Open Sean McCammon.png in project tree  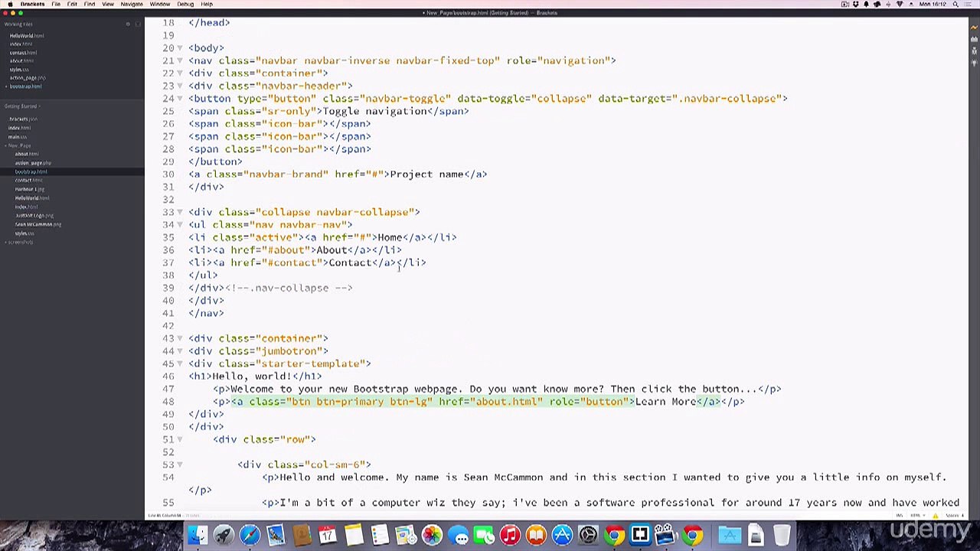tap(38, 224)
